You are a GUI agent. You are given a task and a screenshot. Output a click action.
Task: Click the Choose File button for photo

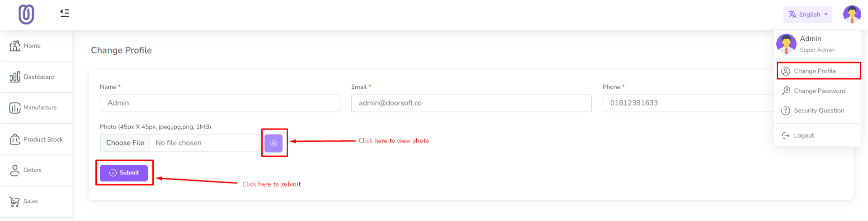pyautogui.click(x=125, y=143)
